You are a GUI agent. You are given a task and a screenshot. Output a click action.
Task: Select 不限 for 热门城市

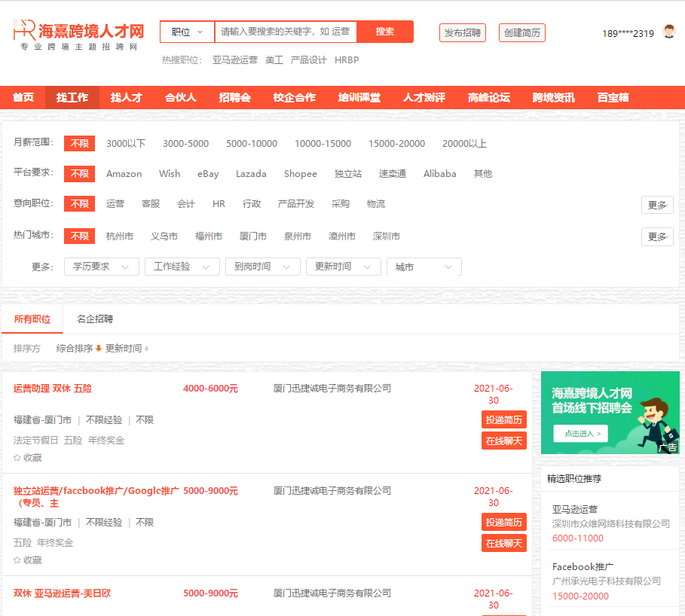(x=80, y=236)
